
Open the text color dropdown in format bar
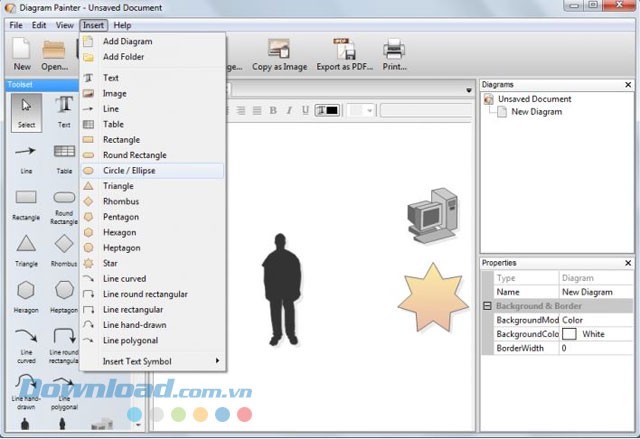[328, 110]
